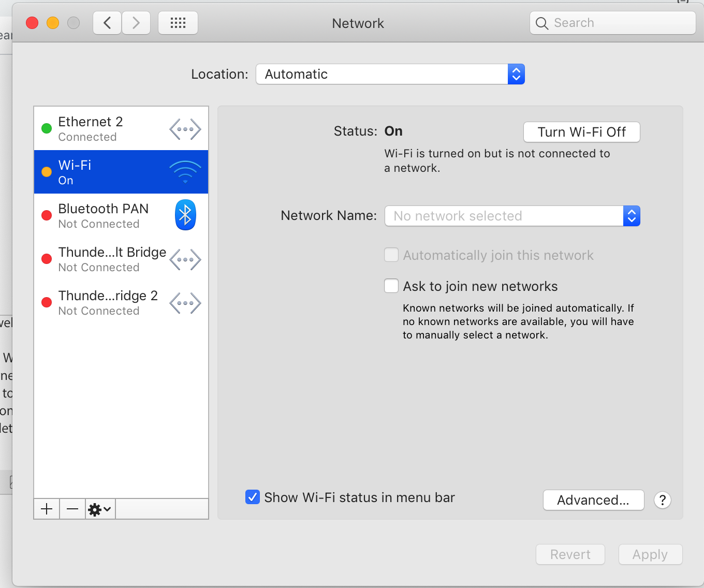Select Wi-Fi in the services list
The image size is (704, 588).
121,172
